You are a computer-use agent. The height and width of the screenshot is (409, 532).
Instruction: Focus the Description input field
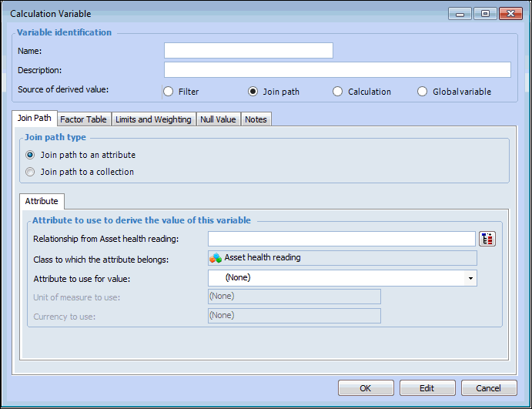coord(337,70)
